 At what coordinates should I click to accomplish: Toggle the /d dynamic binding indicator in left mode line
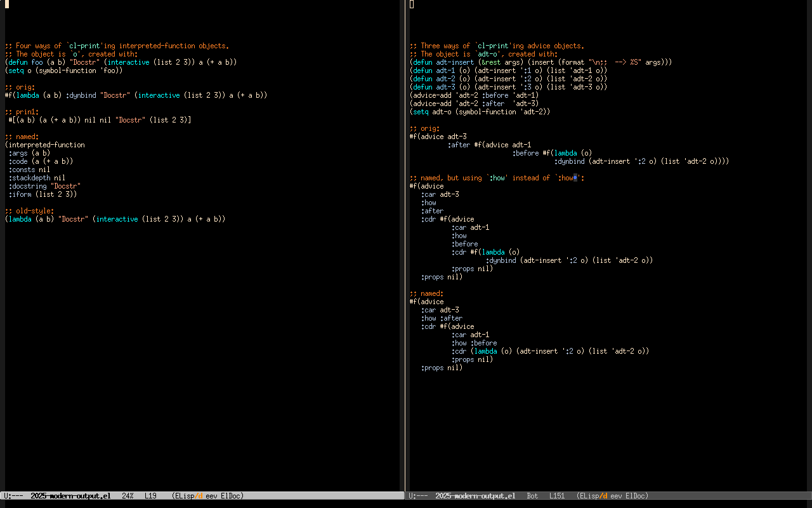pyautogui.click(x=199, y=496)
